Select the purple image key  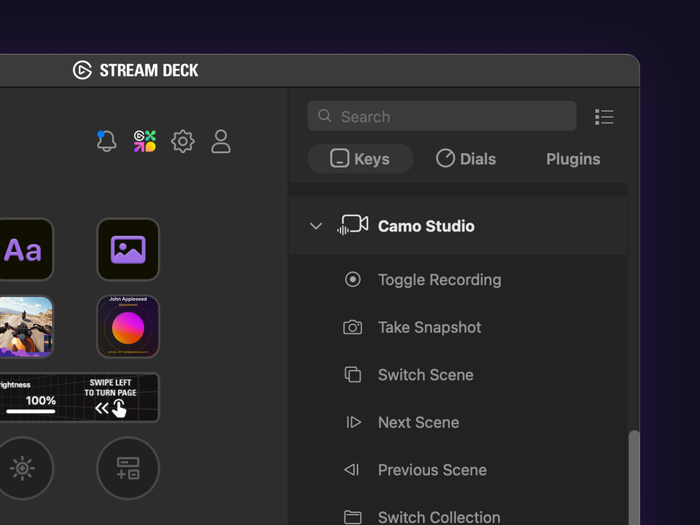coord(128,250)
